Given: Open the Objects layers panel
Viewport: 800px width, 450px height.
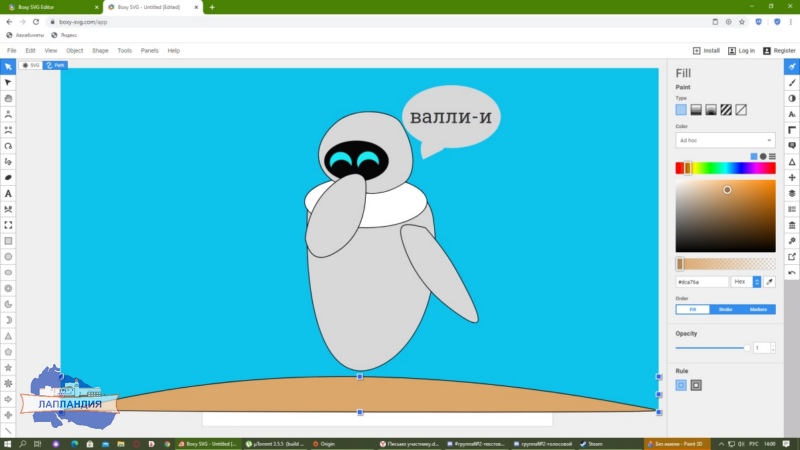Looking at the screenshot, I should point(792,193).
